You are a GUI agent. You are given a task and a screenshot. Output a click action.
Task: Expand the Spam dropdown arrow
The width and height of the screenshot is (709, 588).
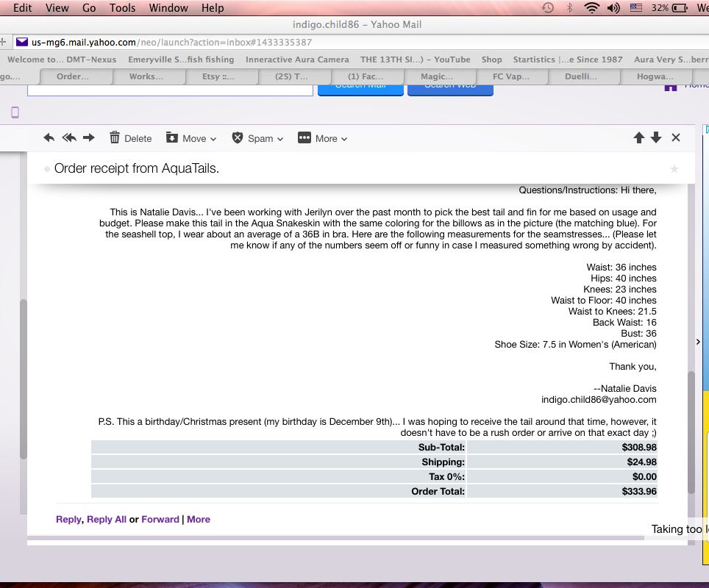click(x=280, y=139)
